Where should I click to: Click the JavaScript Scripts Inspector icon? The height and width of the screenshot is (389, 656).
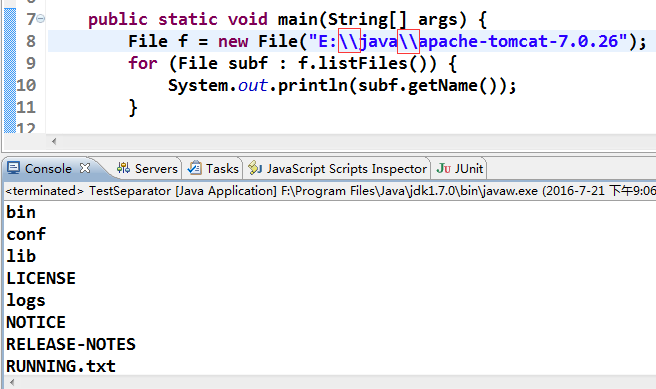click(x=255, y=168)
